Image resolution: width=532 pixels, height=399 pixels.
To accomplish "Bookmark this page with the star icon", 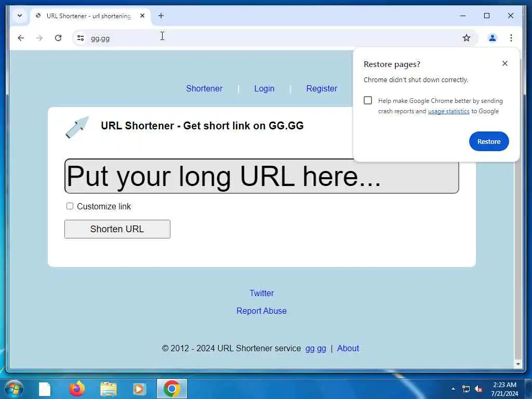I will tap(467, 37).
